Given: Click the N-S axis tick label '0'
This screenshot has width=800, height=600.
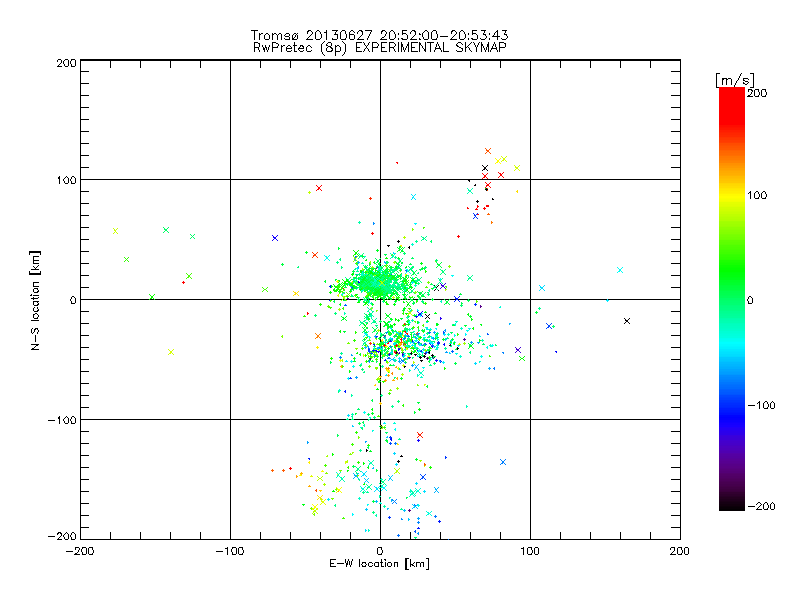Looking at the screenshot, I should pos(73,300).
